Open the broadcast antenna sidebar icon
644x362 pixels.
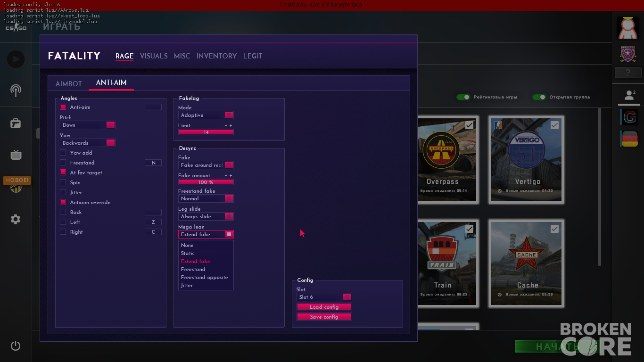coord(16,90)
